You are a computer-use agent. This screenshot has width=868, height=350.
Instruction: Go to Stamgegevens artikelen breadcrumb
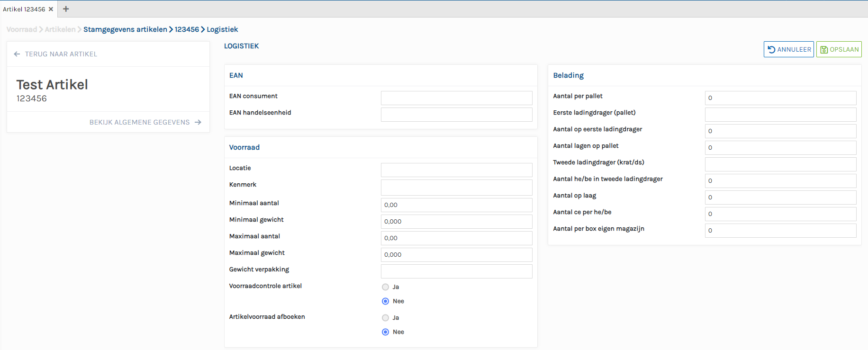125,29
